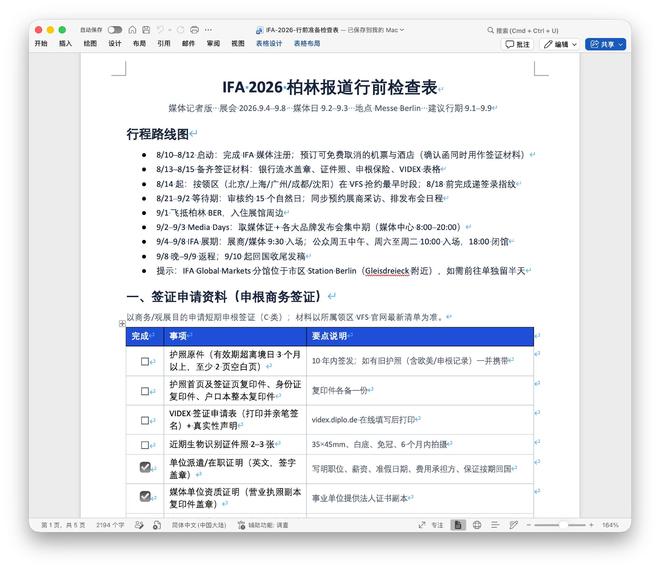Click the Print icon in title bar
660x570 pixels.
[x=194, y=30]
